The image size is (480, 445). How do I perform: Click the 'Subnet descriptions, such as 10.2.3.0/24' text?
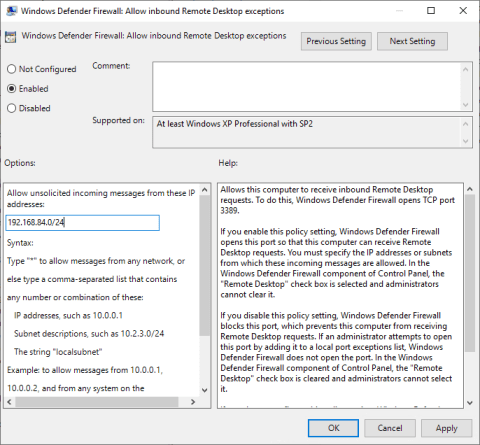(x=89, y=334)
